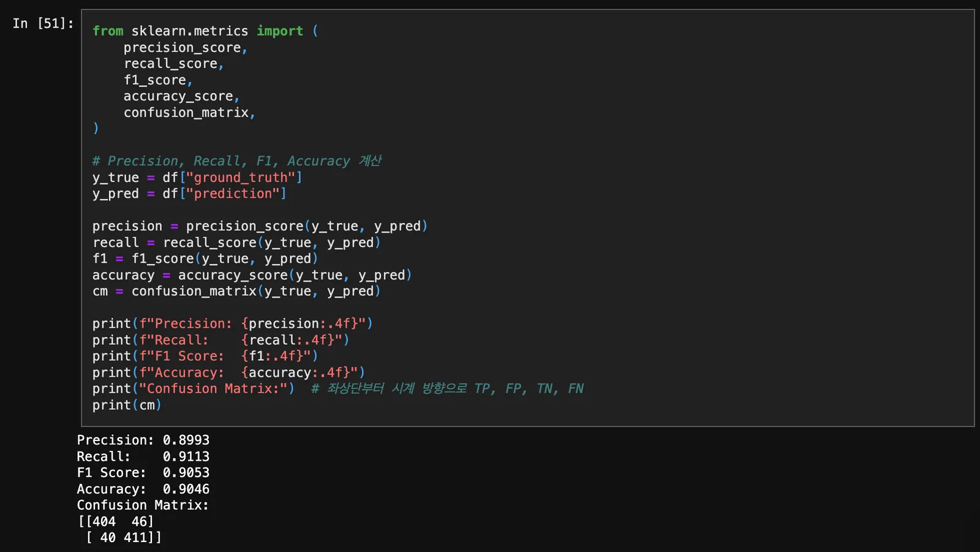Screen dimensions: 980x552
Task: Click the 'from sklearn.metrics import (' line
Action: point(205,31)
